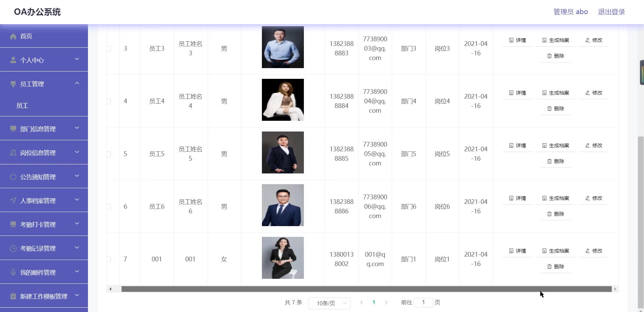Click the 首页 home icon in sidebar
The width and height of the screenshot is (644, 312).
click(x=13, y=36)
